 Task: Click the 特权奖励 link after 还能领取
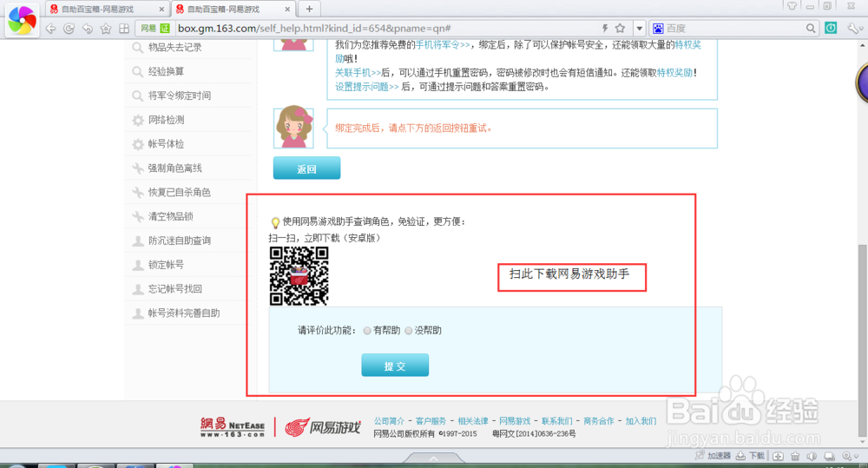[674, 73]
